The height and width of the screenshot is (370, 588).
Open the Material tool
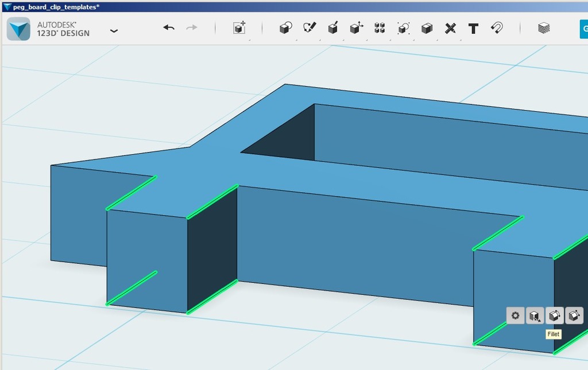[544, 28]
